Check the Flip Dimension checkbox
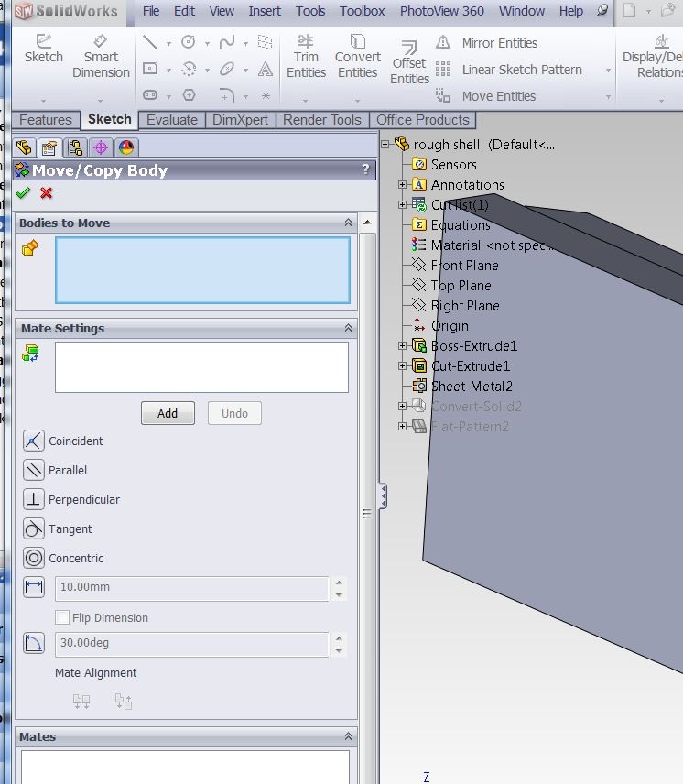Image resolution: width=683 pixels, height=784 pixels. [x=62, y=617]
